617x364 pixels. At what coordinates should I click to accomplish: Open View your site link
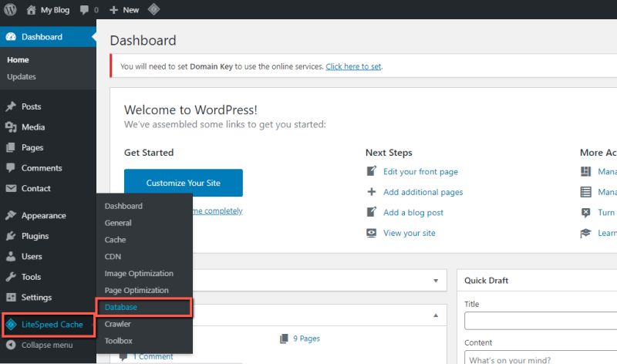(410, 233)
